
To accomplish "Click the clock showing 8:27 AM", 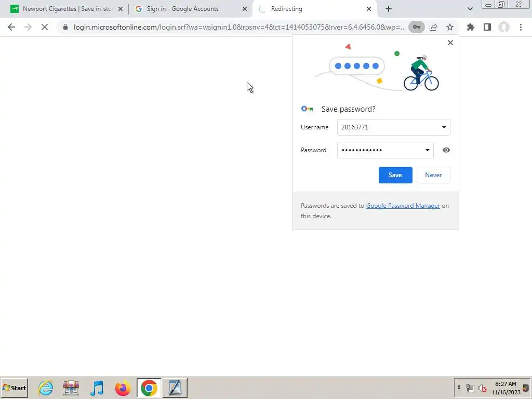I will [506, 384].
